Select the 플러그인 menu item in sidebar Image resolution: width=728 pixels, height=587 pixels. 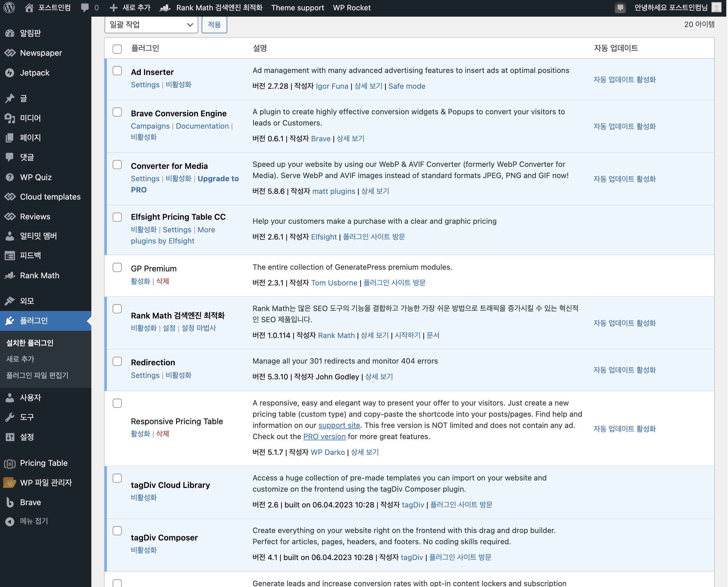[46, 321]
